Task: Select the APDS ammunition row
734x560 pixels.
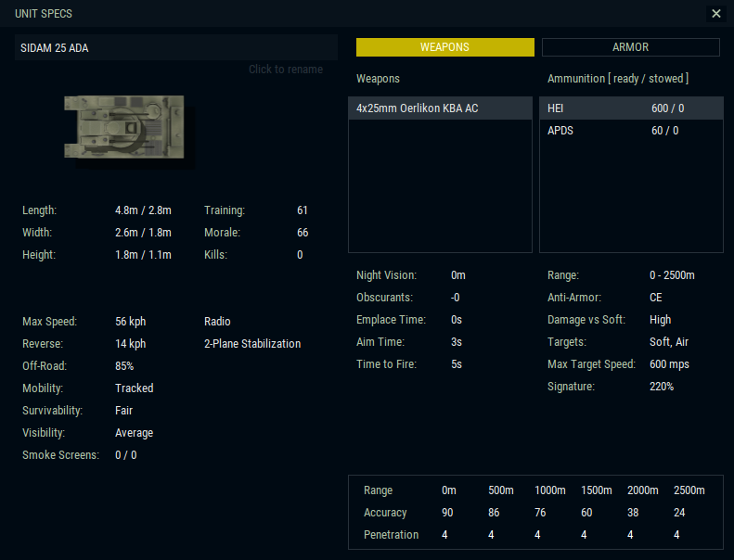Action: [x=631, y=131]
